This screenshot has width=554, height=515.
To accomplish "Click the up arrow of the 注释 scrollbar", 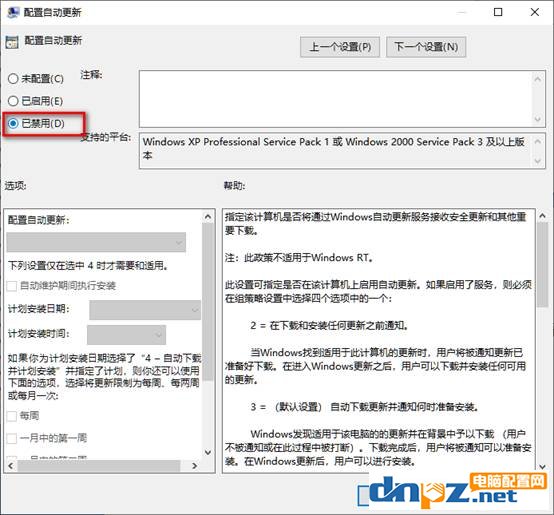I will coord(537,79).
